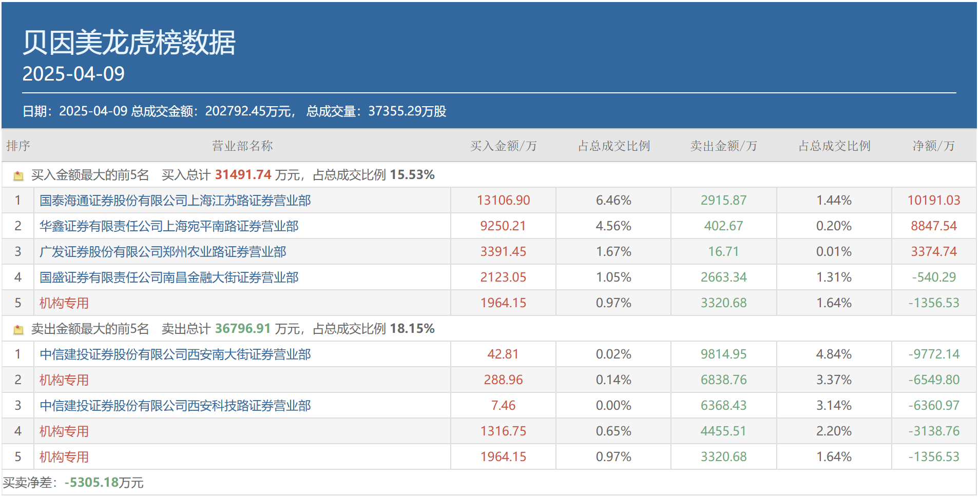Click the 贝因美龙虎榜数据 page title
The width and height of the screenshot is (980, 497).
tap(129, 42)
